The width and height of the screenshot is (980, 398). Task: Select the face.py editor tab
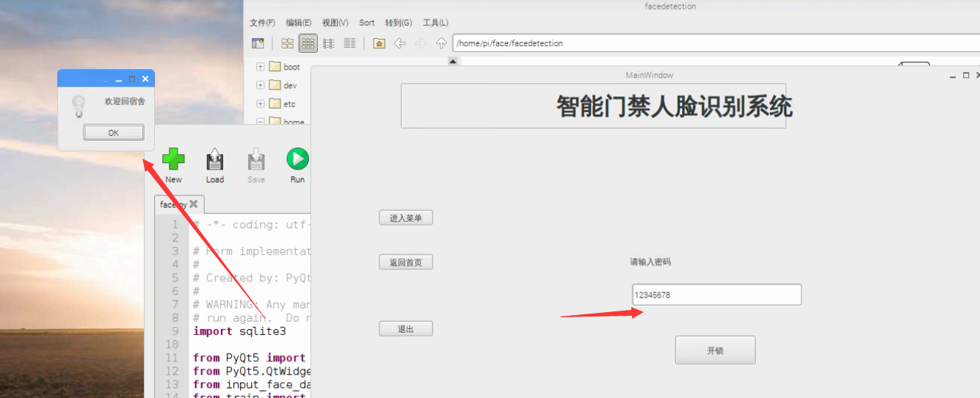(x=180, y=205)
